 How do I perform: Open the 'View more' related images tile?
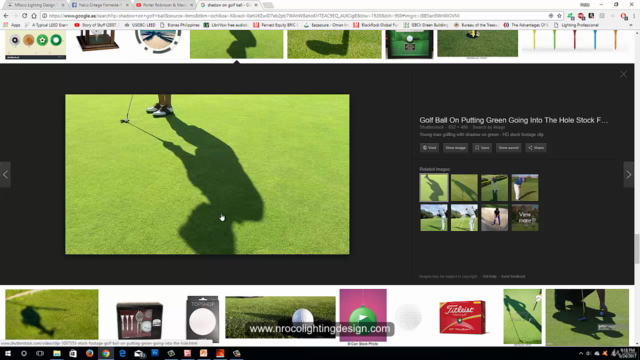pyautogui.click(x=525, y=218)
